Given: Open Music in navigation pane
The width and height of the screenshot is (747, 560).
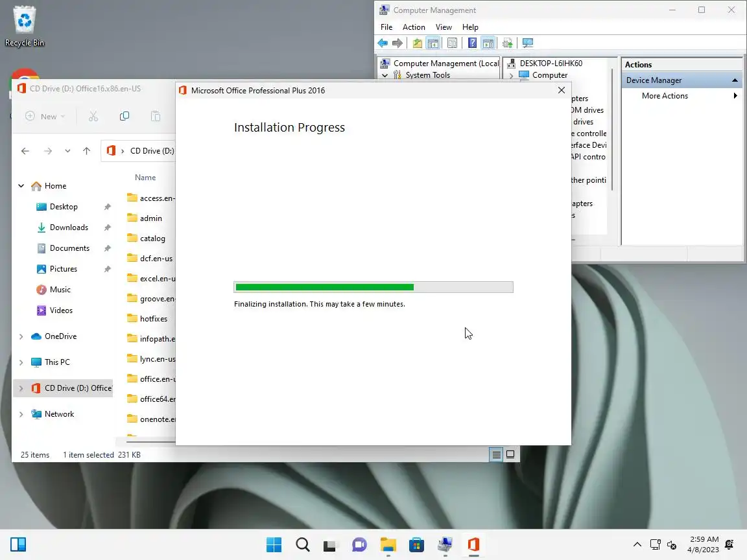Looking at the screenshot, I should [60, 290].
